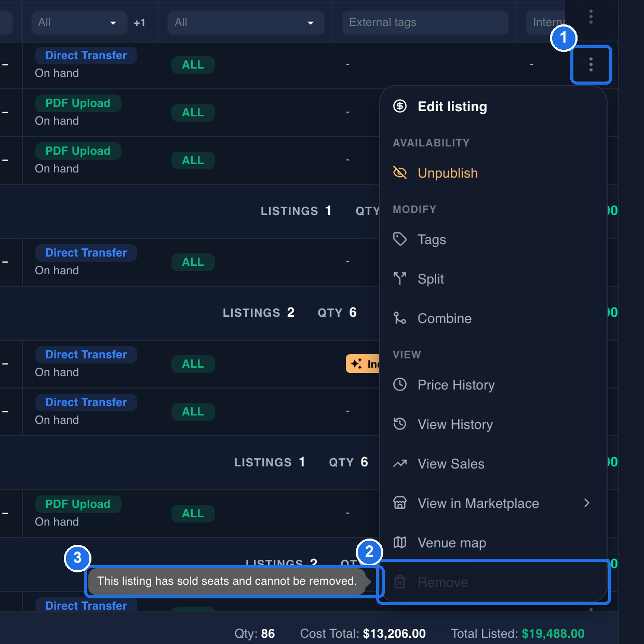Open the second, wider All filter dropdown
This screenshot has height=644, width=644.
coord(246,22)
